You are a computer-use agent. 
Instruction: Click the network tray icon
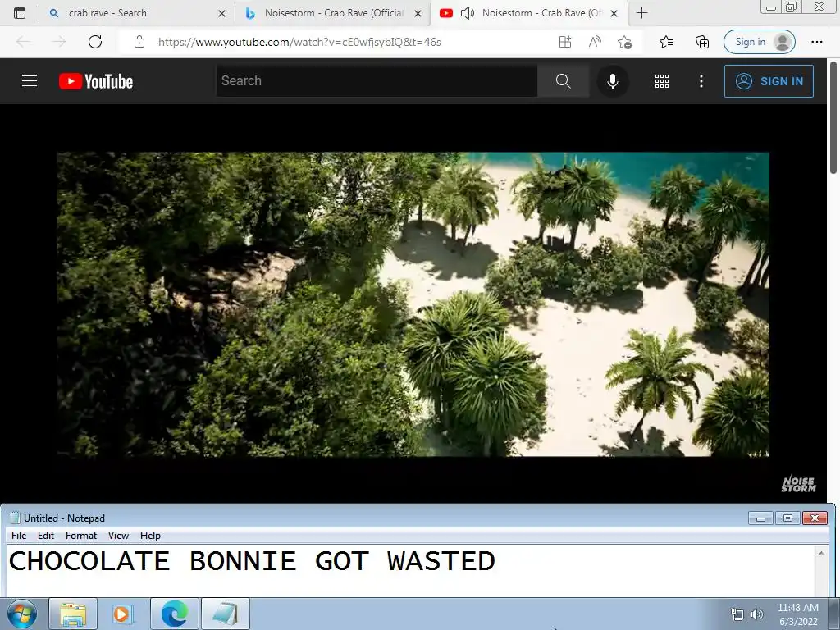[737, 614]
